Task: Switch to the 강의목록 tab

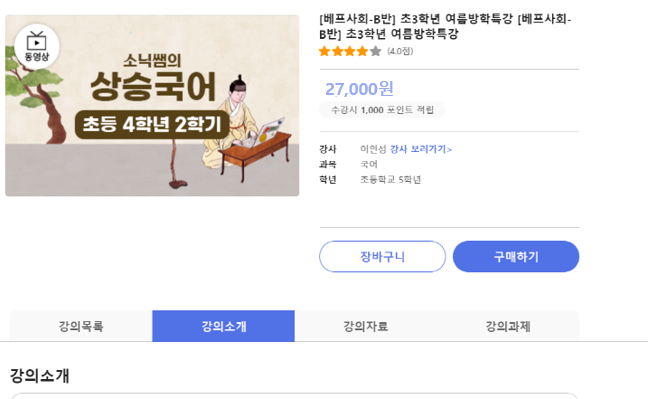Action: (81, 326)
